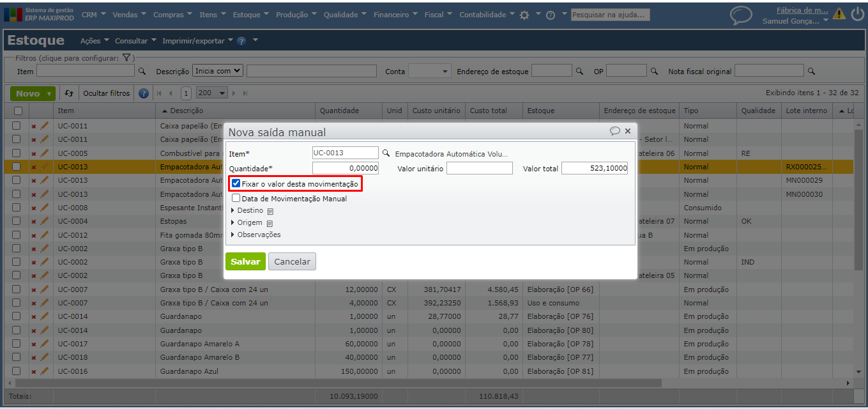Screen dimensions: 868x409
Task: Go to the first page of results
Action: (x=159, y=93)
